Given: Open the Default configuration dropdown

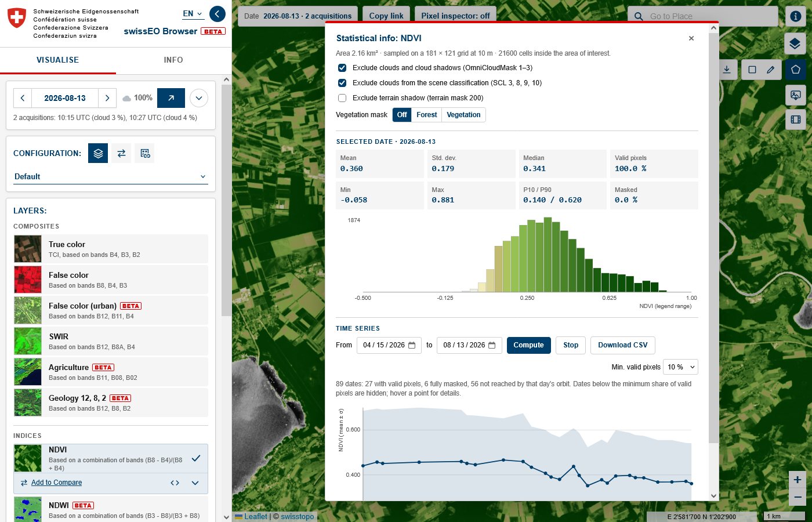Looking at the screenshot, I should pos(110,177).
